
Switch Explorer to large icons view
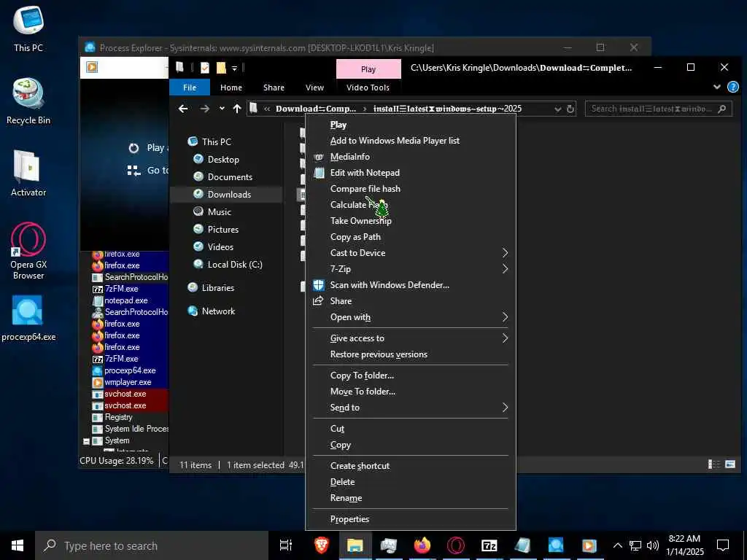pos(729,464)
